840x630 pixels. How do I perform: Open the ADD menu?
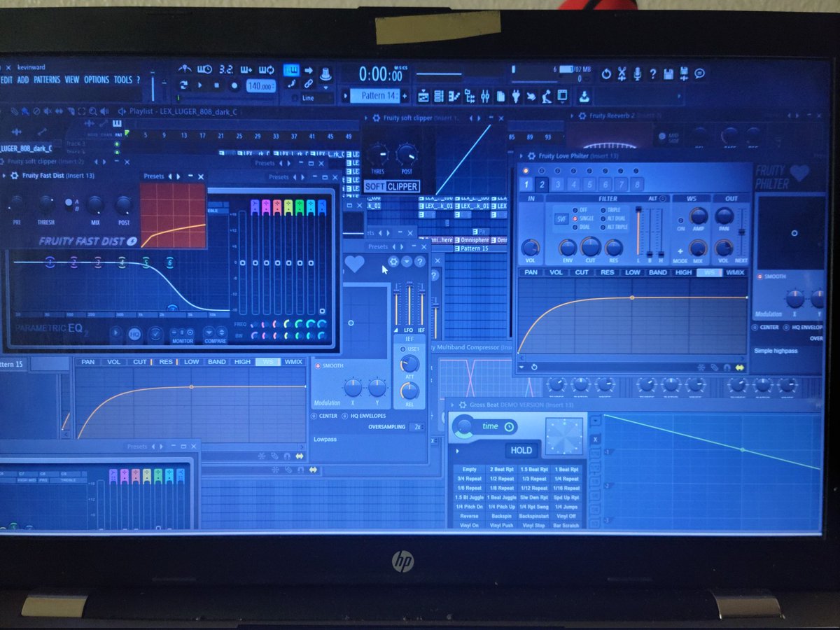(23, 80)
